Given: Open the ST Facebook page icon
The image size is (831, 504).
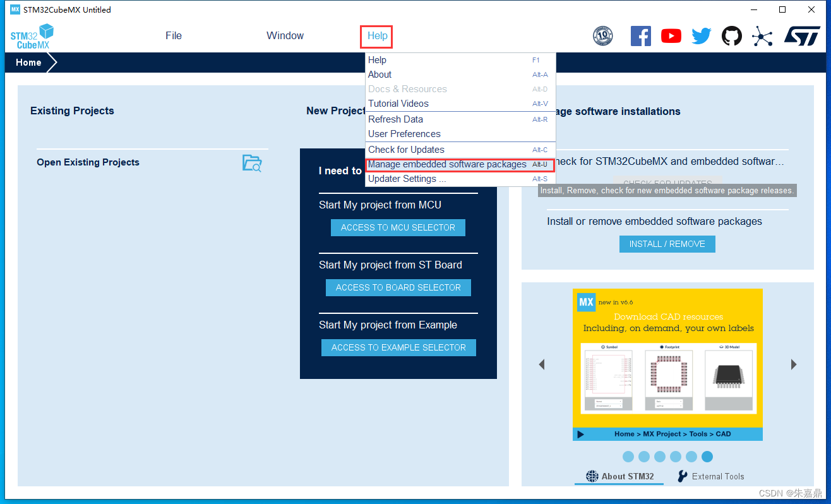Looking at the screenshot, I should point(641,36).
